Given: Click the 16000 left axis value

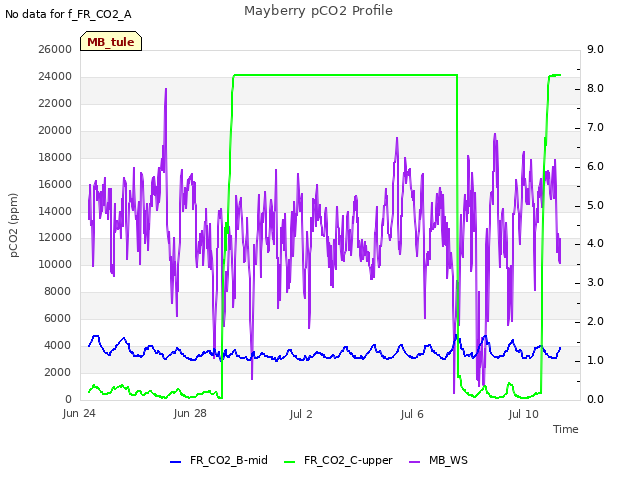Looking at the screenshot, I should [55, 184].
